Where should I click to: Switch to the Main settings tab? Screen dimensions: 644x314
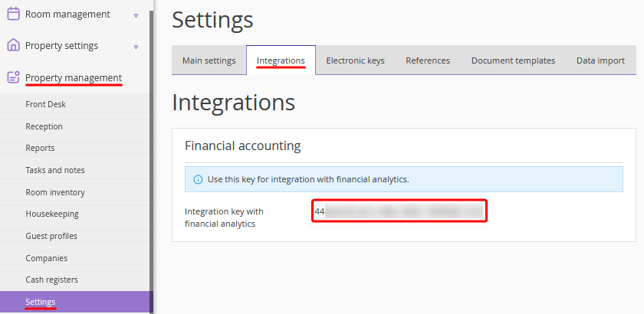(209, 61)
